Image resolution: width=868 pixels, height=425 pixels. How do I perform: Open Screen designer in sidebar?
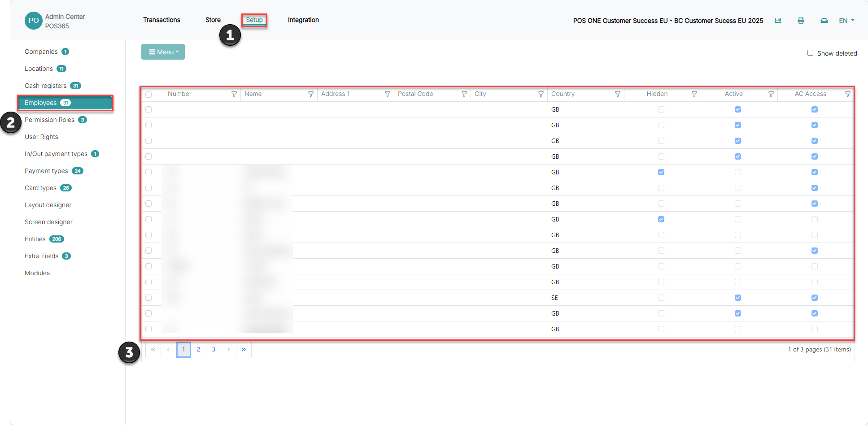[48, 222]
